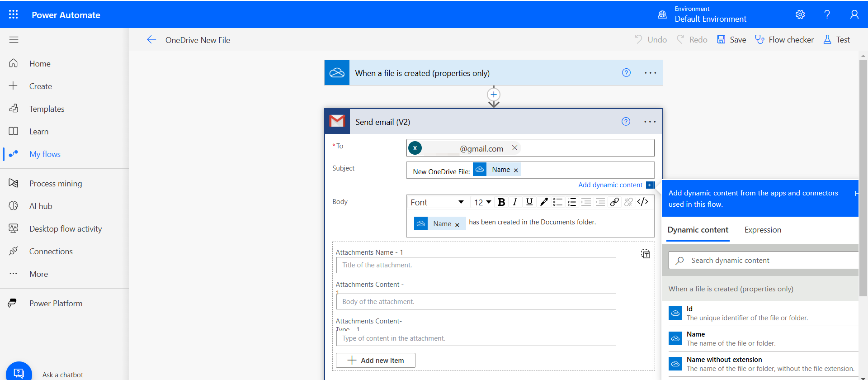Screen dimensions: 868x380
Task: Open the account profile icon
Action: (854, 14)
